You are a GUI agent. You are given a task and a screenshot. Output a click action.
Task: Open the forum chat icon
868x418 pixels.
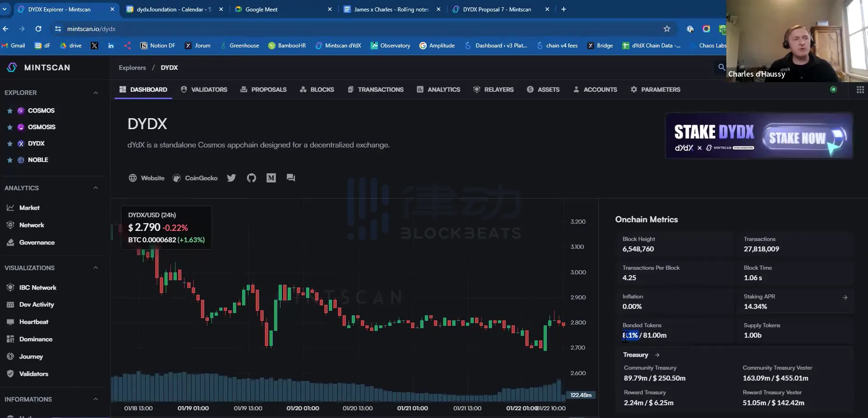point(291,178)
